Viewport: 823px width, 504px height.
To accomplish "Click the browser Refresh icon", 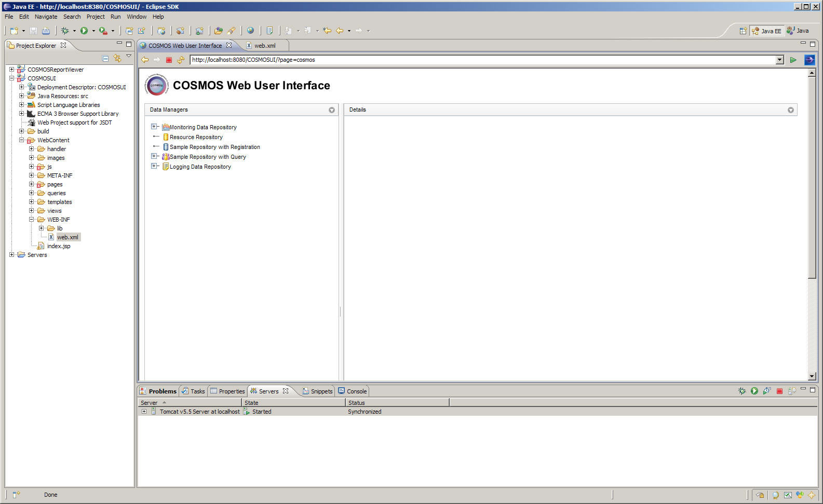I will pyautogui.click(x=181, y=60).
